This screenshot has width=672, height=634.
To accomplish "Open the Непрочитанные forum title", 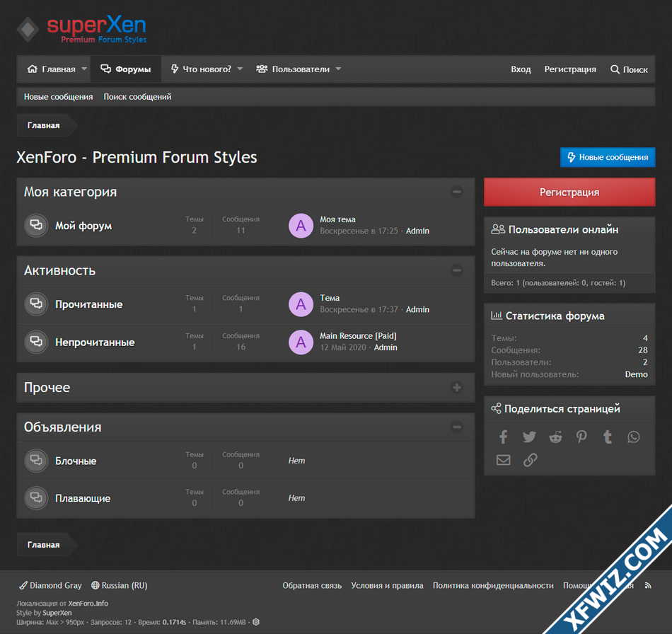I will (95, 342).
